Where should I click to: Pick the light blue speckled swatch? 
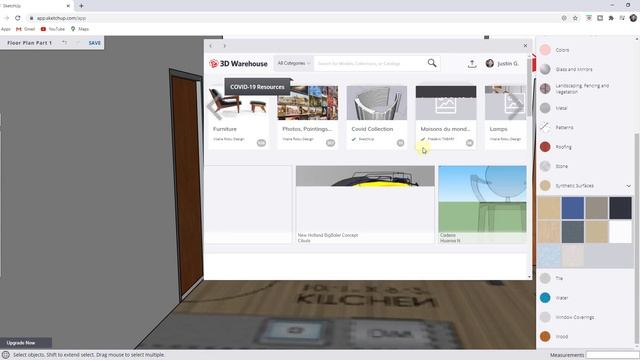pos(549,256)
